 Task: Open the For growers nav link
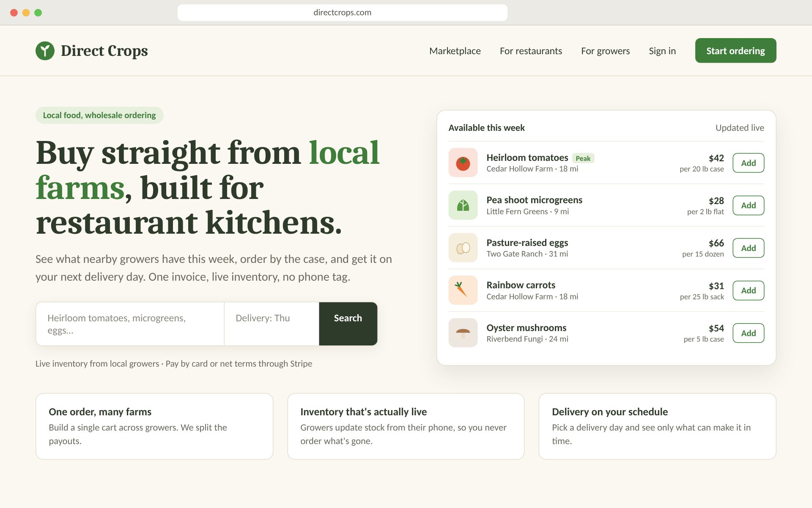(605, 51)
